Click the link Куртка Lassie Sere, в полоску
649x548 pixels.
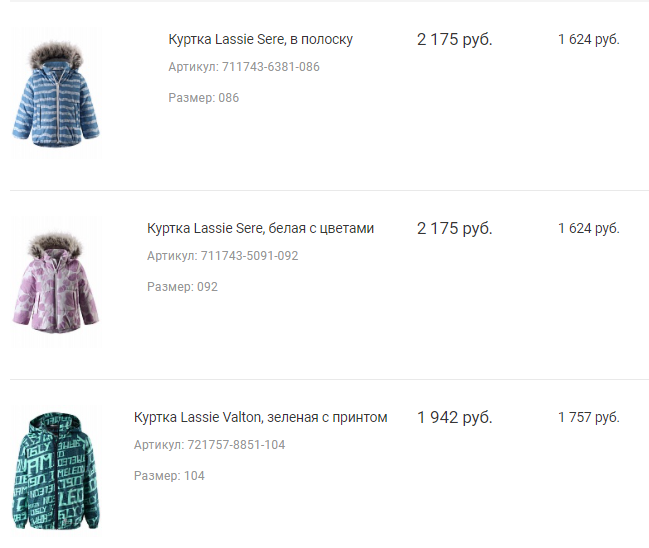click(260, 40)
